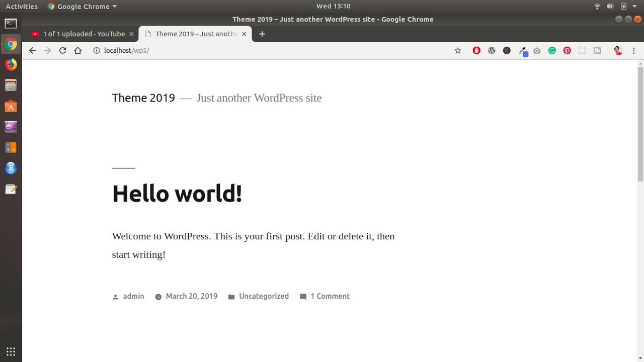Focus the address bar showing localhost/wp5/
This screenshot has width=644, height=362.
(x=272, y=50)
